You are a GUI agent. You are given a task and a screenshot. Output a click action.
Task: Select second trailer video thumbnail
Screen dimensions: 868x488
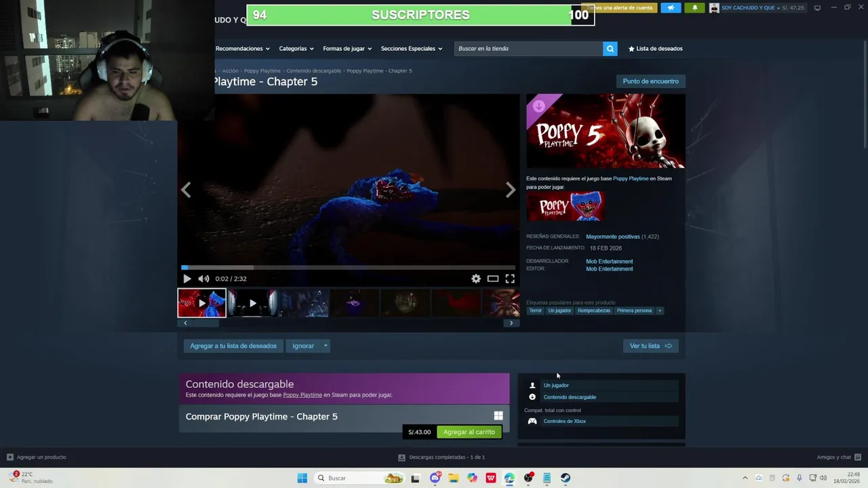pos(252,304)
